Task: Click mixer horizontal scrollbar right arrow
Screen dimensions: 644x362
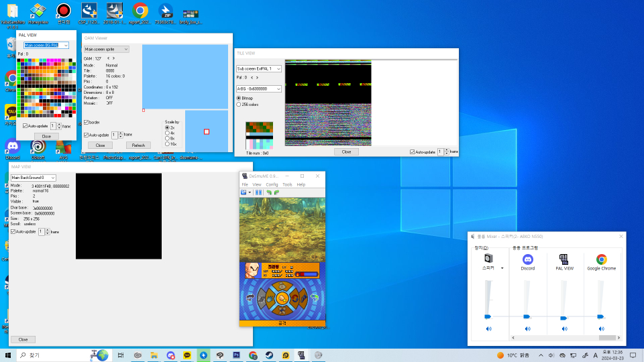Action: pos(619,338)
